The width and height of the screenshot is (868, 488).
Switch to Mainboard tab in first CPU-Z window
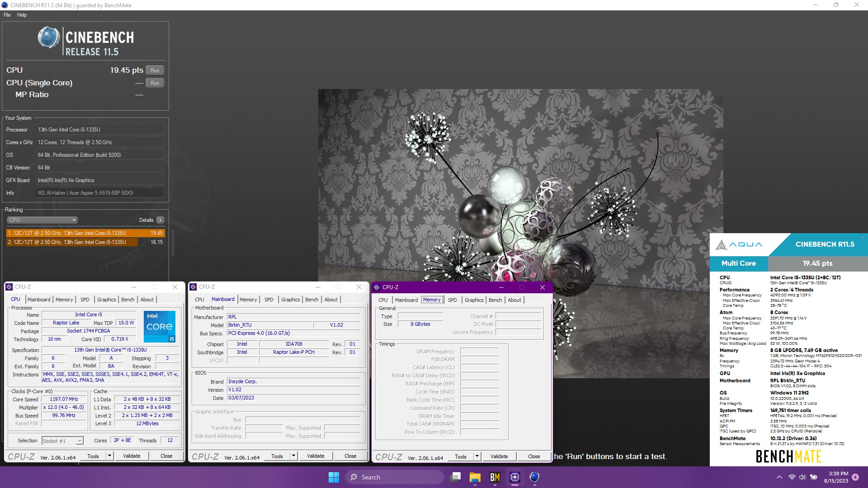click(x=39, y=300)
